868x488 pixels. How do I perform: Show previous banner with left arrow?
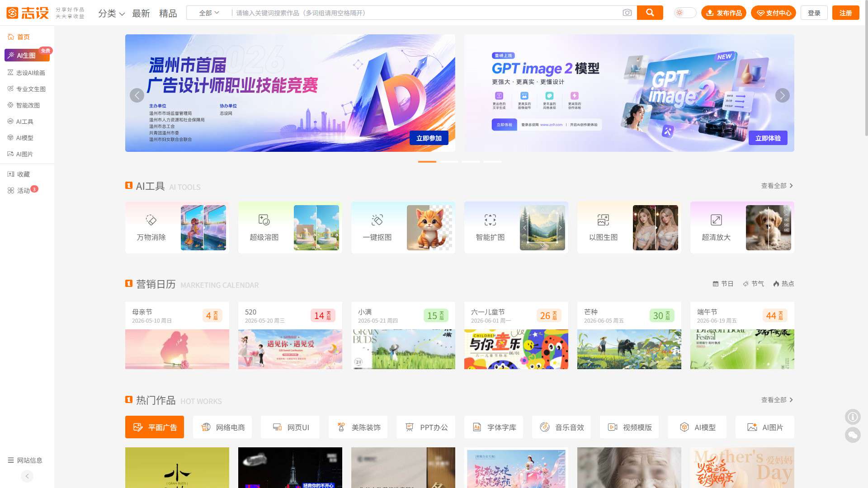coord(137,95)
